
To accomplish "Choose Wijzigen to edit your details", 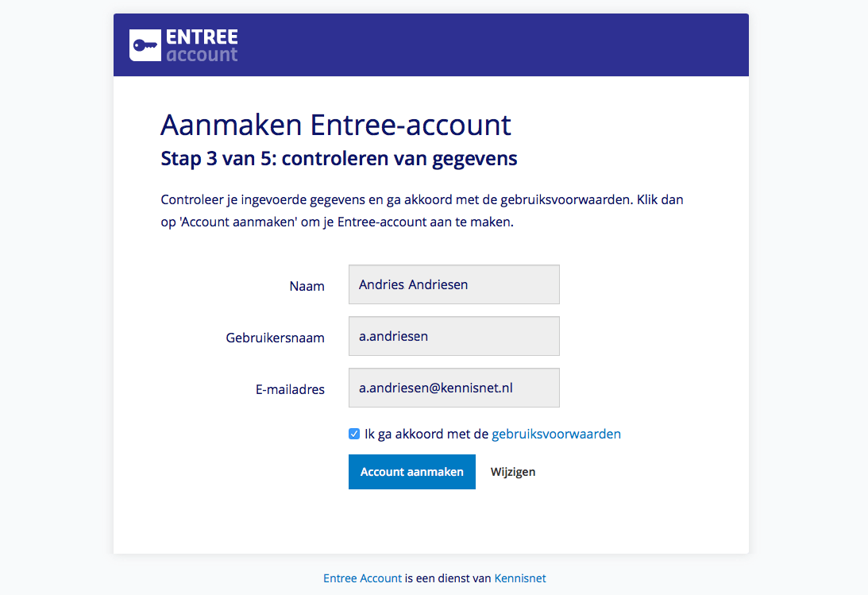I will click(513, 472).
